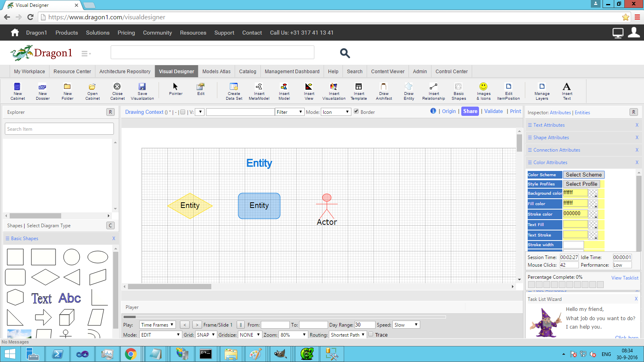This screenshot has height=362, width=644.
Task: Click Search Item input field
Action: click(x=60, y=129)
